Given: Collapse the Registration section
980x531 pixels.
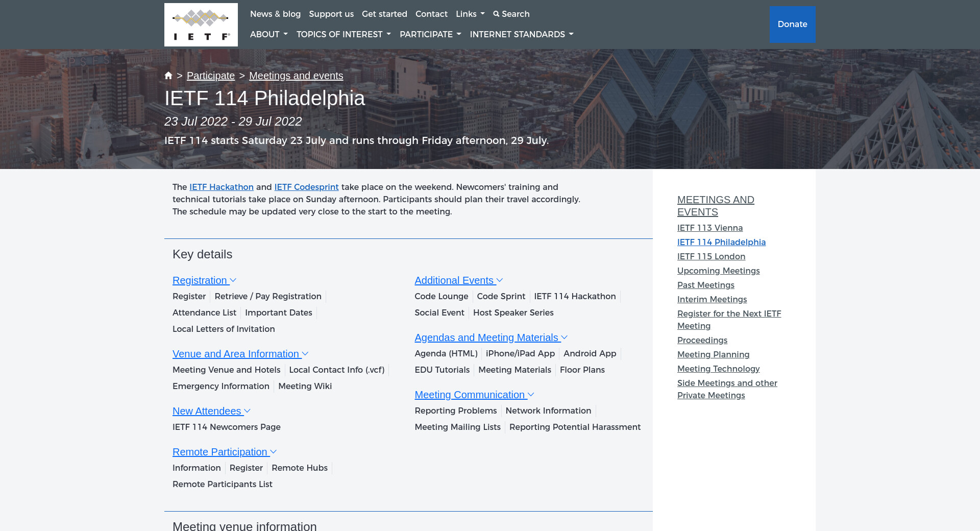Looking at the screenshot, I should (204, 280).
